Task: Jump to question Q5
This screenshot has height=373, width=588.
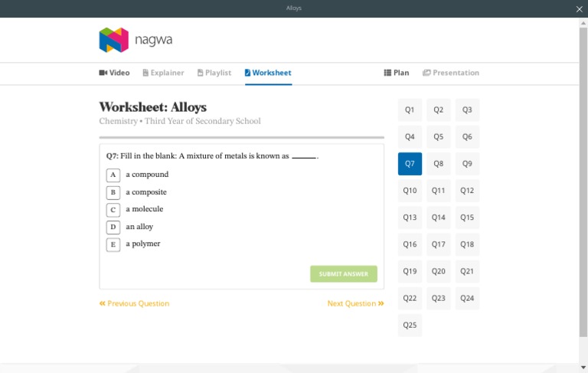Action: point(439,137)
